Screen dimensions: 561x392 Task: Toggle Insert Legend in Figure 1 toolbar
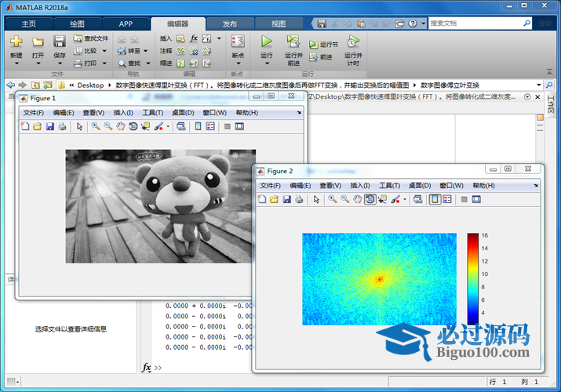click(210, 126)
